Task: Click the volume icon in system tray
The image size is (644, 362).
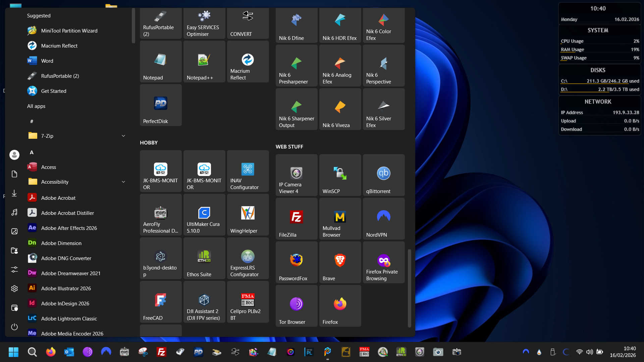Action: 589,352
